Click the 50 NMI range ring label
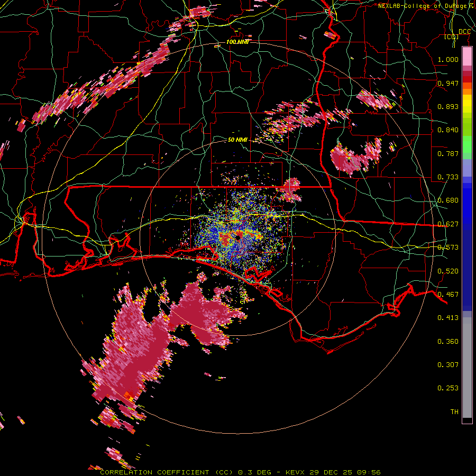 click(237, 140)
